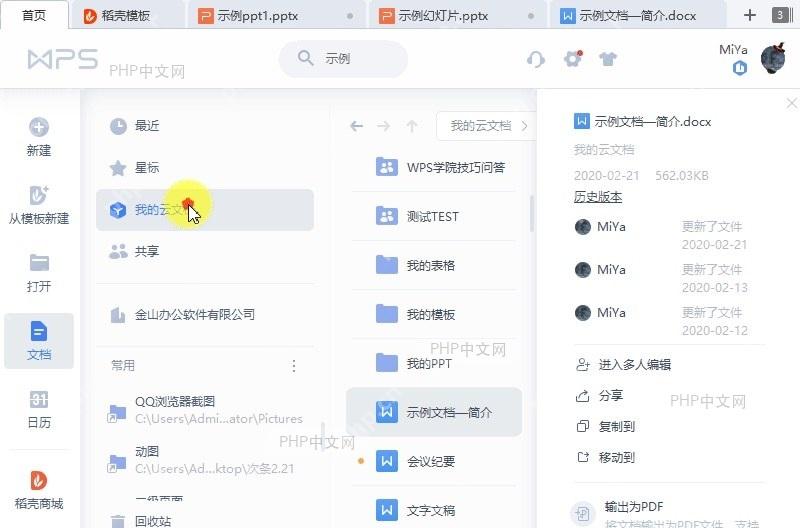Click the 输出为PDF file icon
The image size is (800, 528).
coord(583,513)
